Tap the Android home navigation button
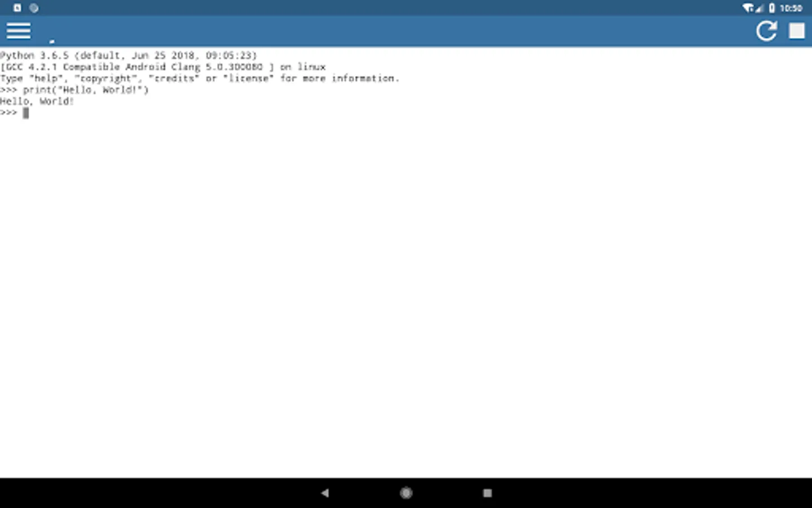The height and width of the screenshot is (508, 812). (x=406, y=493)
